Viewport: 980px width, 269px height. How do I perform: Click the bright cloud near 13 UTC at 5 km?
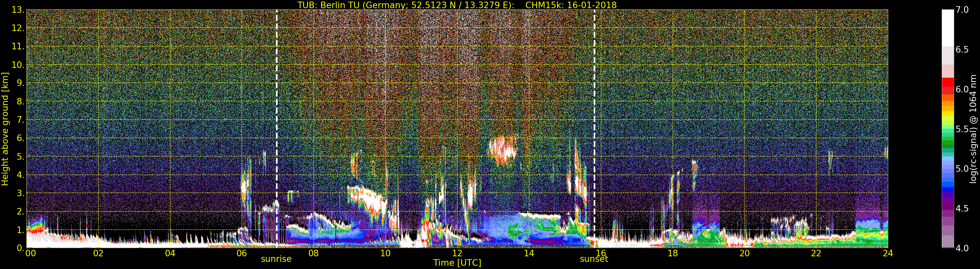pos(503,150)
